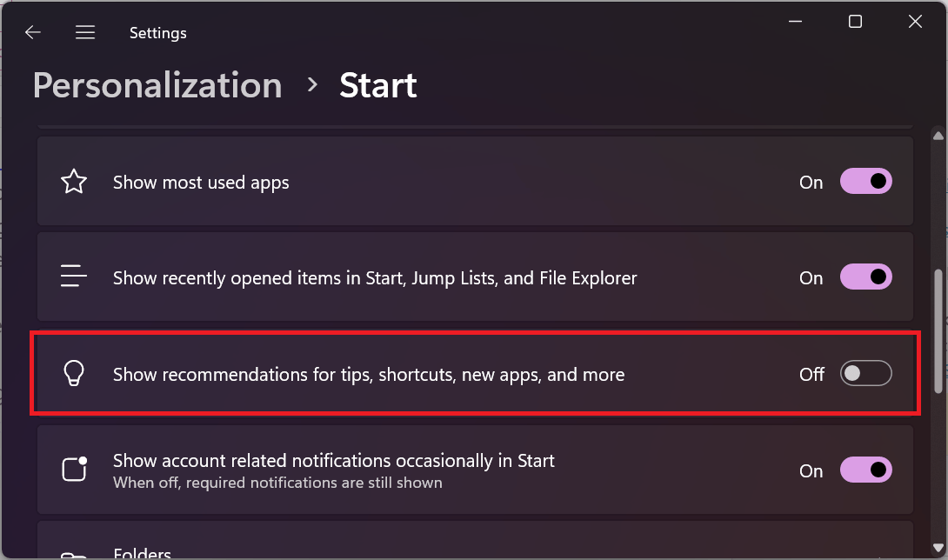Click the Settings title in the header
Viewport: 948px width, 560px height.
[157, 32]
